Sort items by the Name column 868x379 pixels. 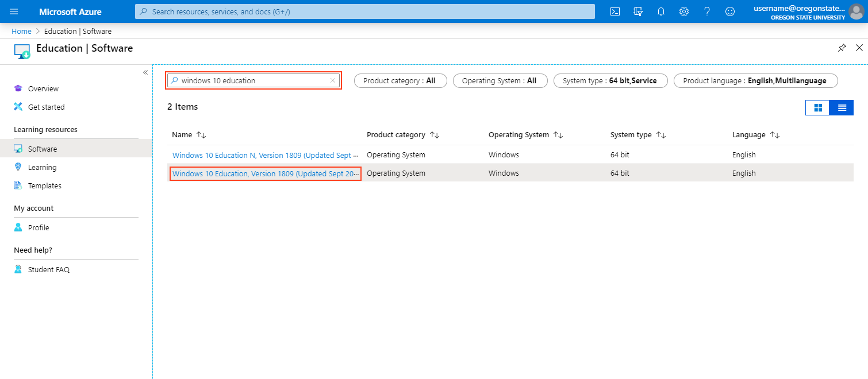(x=189, y=134)
